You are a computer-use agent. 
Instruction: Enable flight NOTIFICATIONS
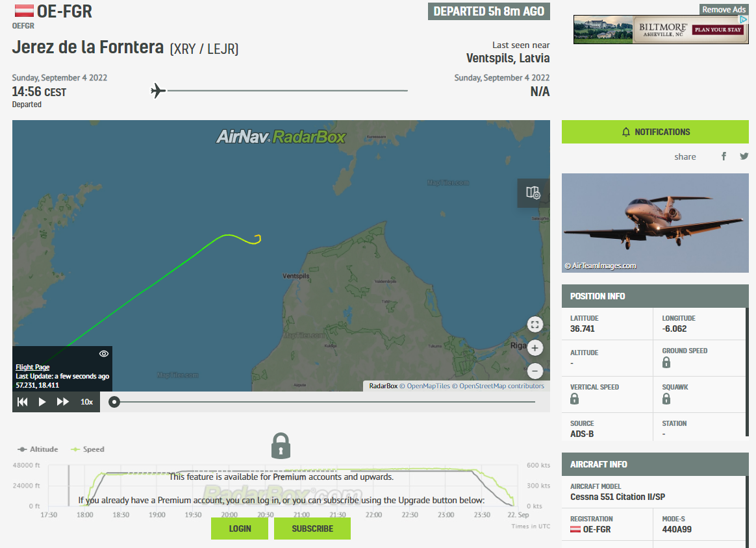pyautogui.click(x=655, y=132)
